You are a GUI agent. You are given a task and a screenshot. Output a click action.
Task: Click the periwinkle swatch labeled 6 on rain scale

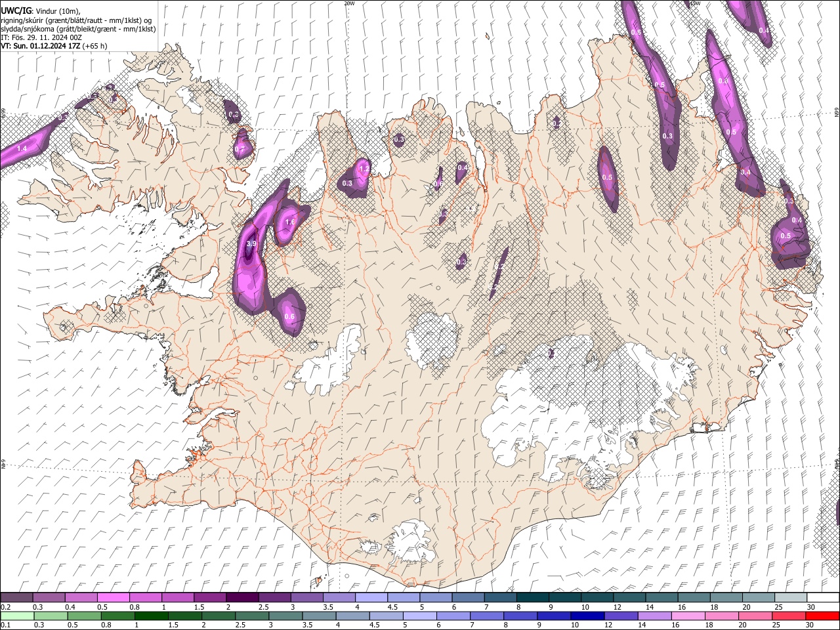(x=452, y=616)
